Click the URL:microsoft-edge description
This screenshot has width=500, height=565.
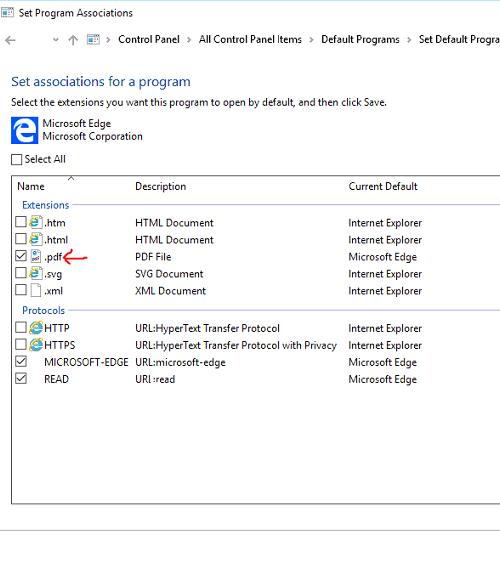180,362
